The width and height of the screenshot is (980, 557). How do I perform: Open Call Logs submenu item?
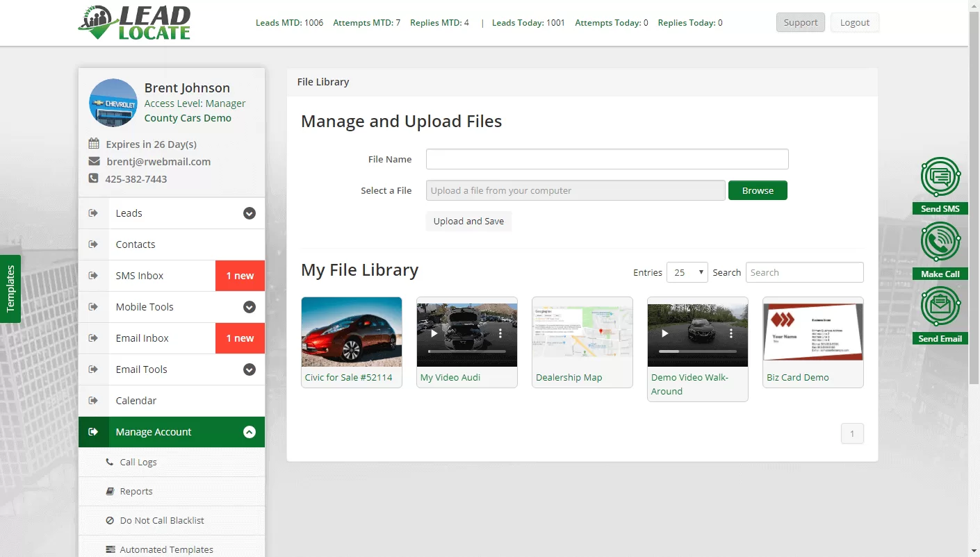click(172, 462)
